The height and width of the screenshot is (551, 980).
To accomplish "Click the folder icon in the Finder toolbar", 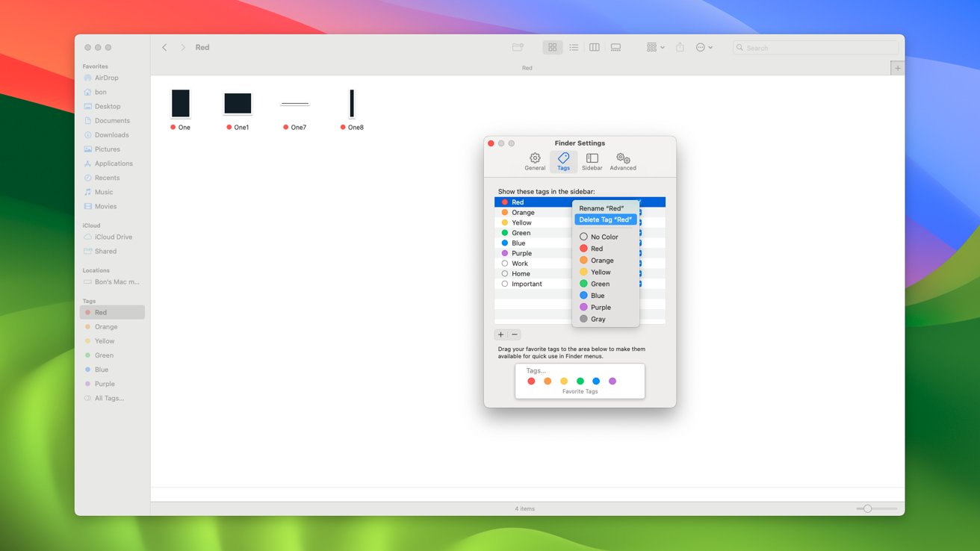I will 518,48.
